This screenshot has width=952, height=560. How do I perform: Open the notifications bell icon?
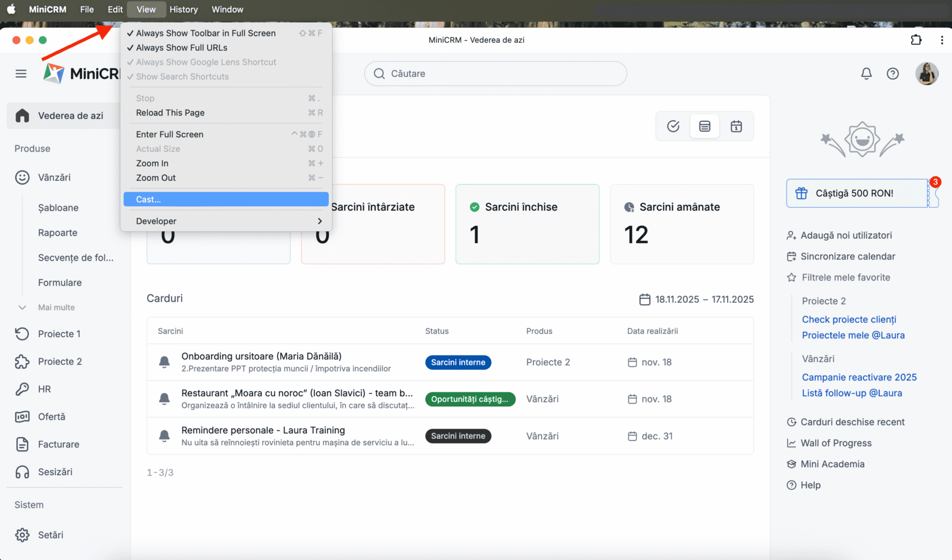coord(866,73)
